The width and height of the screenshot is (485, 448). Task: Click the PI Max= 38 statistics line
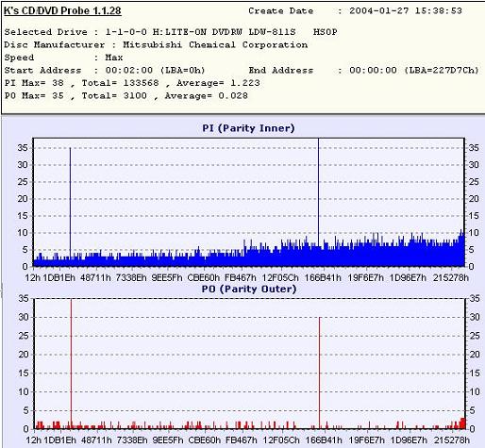point(132,83)
